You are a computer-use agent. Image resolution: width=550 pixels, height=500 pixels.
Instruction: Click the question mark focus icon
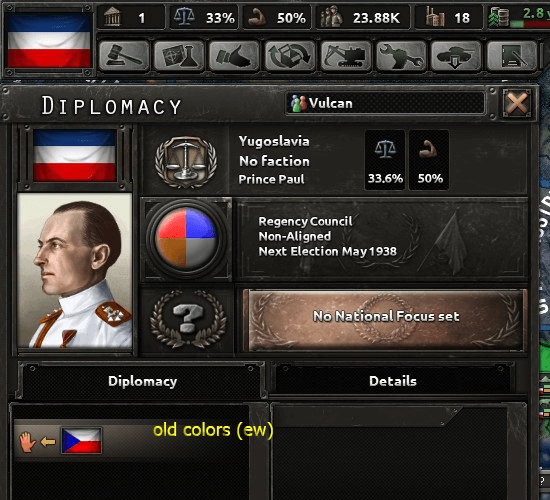click(188, 319)
